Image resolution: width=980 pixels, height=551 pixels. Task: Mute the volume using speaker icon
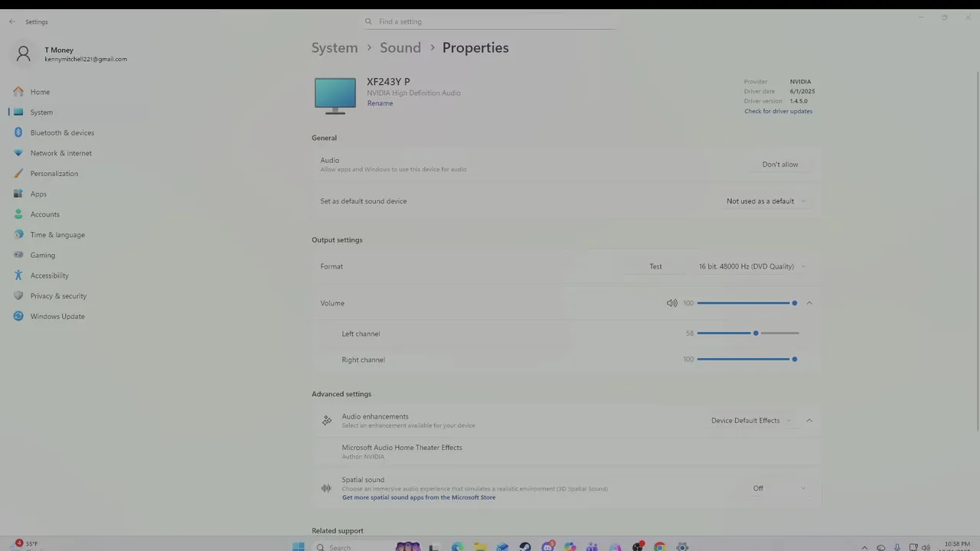point(671,303)
